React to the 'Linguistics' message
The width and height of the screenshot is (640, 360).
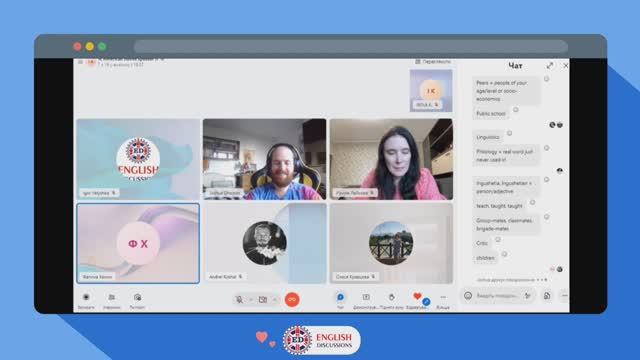tap(509, 133)
